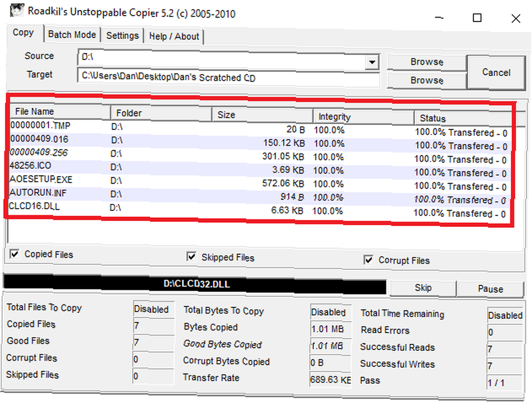Pause the copy process
The height and width of the screenshot is (403, 532).
pos(491,289)
